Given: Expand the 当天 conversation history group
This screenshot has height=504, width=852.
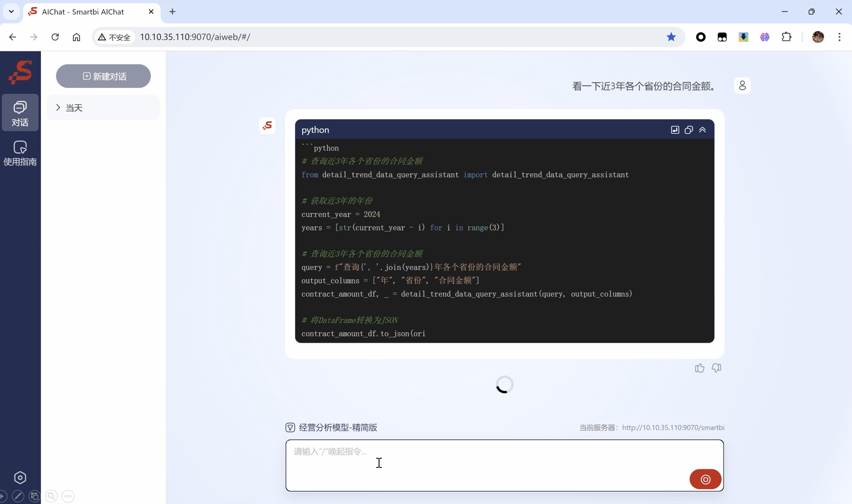Looking at the screenshot, I should [x=103, y=108].
